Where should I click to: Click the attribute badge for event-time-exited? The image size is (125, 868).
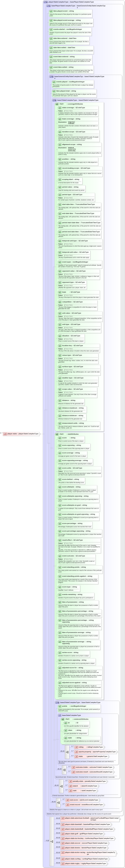(x=51, y=67)
